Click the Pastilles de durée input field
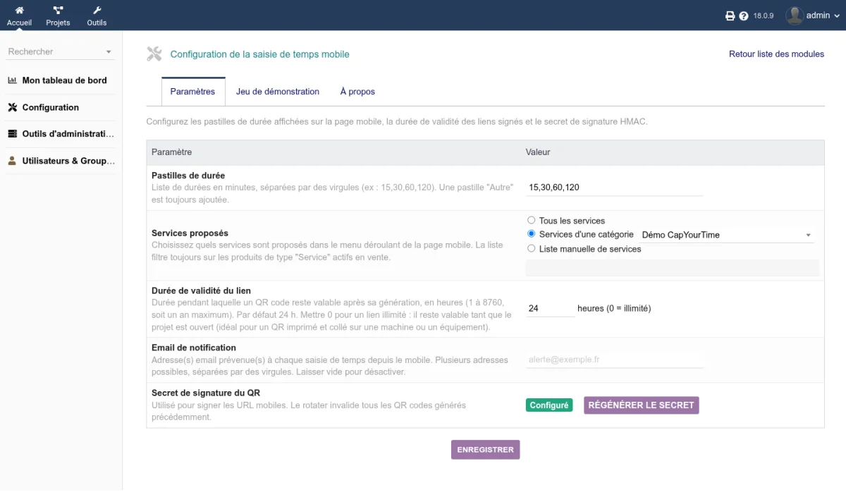846x504 pixels. 615,188
